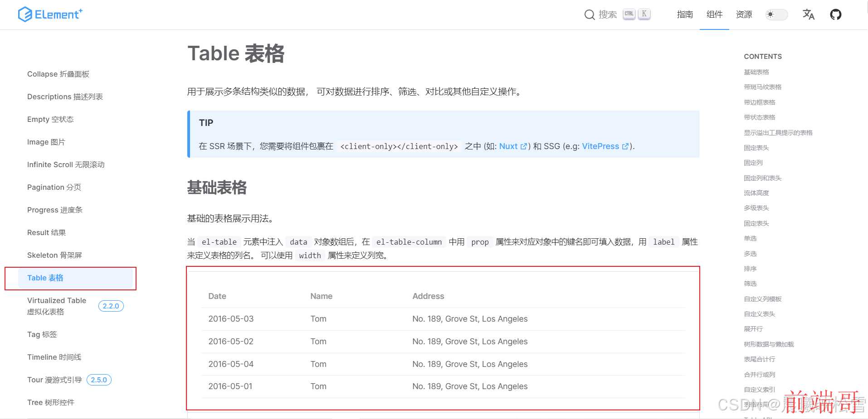Open the 资源 nav item

(x=744, y=14)
